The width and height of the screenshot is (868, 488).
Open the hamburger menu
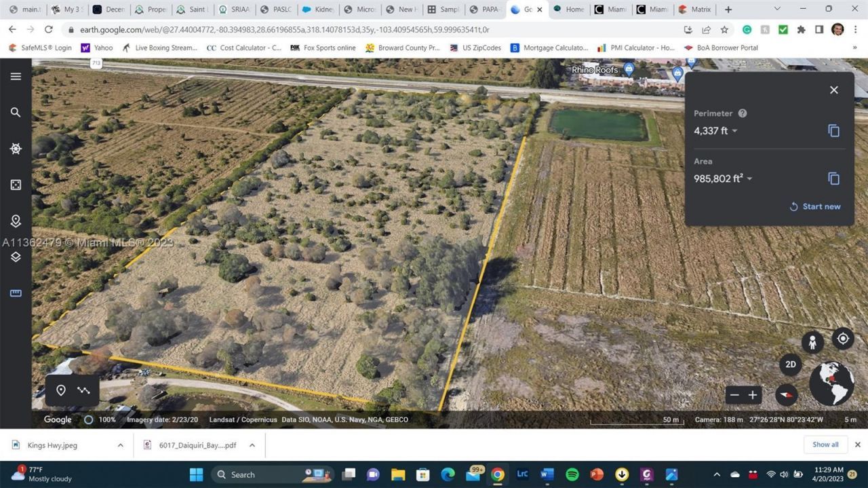click(16, 76)
